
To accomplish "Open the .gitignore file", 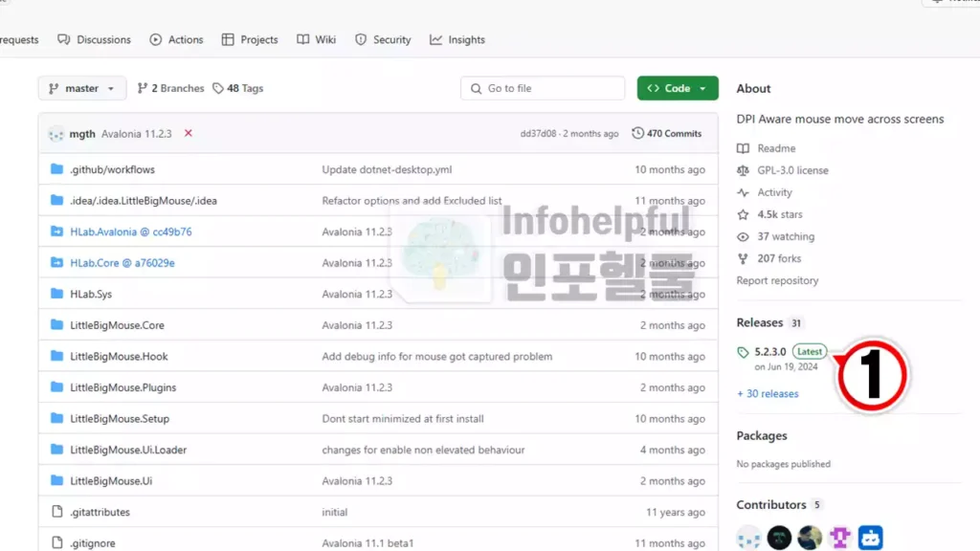I will pos(93,543).
